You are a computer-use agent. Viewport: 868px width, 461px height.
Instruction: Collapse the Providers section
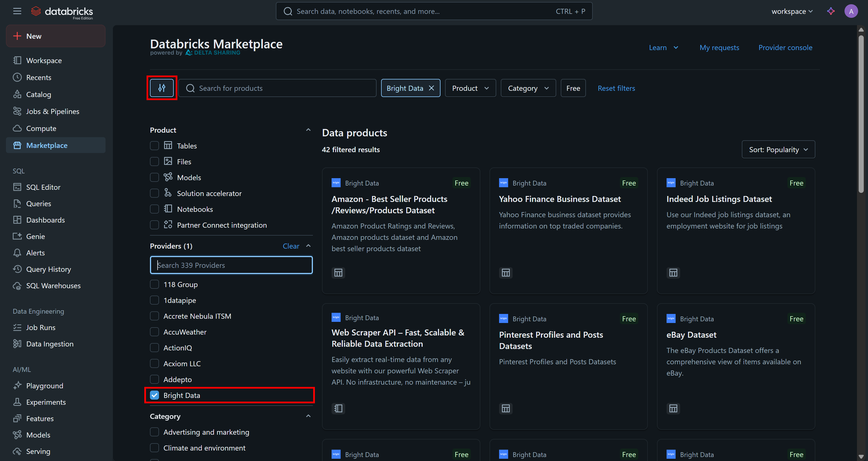point(308,246)
